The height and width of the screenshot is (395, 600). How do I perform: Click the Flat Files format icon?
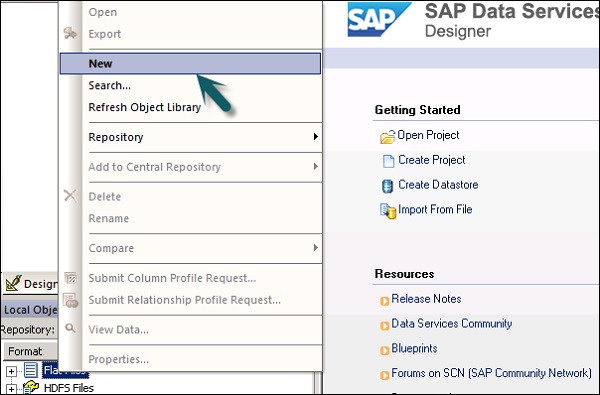31,370
